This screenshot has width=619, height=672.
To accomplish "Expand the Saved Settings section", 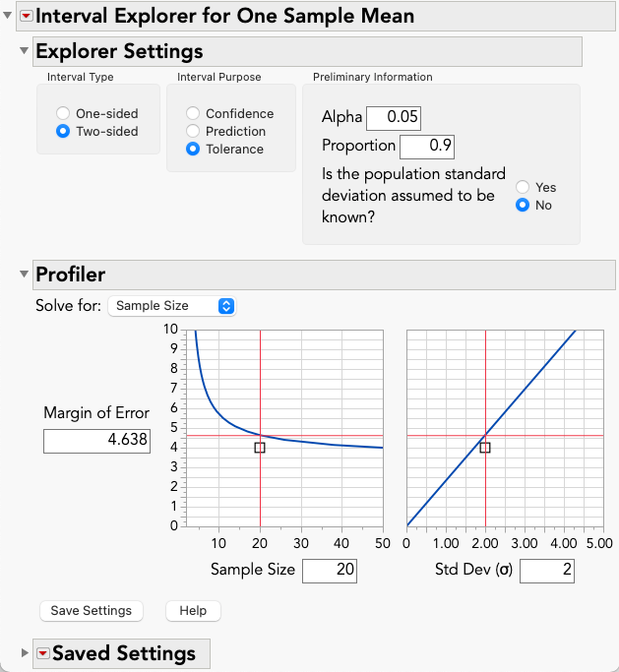I will [x=25, y=652].
